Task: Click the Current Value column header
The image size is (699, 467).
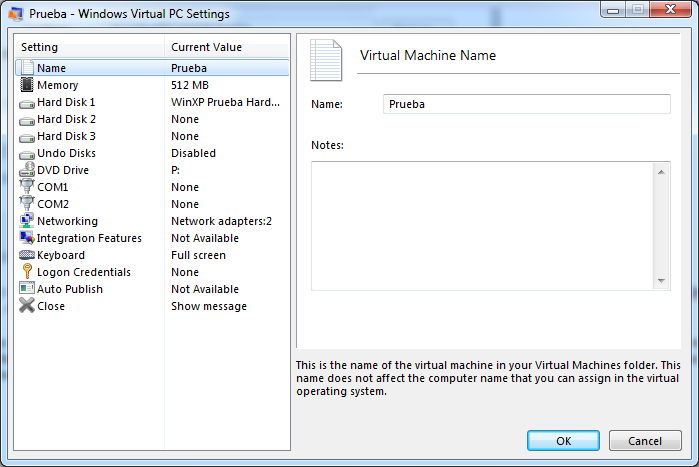Action: click(x=227, y=47)
